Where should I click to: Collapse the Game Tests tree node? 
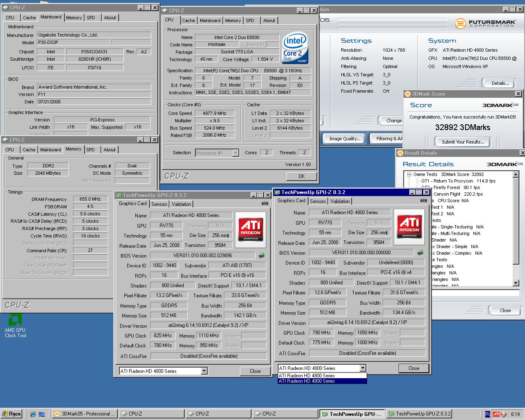[x=409, y=174]
